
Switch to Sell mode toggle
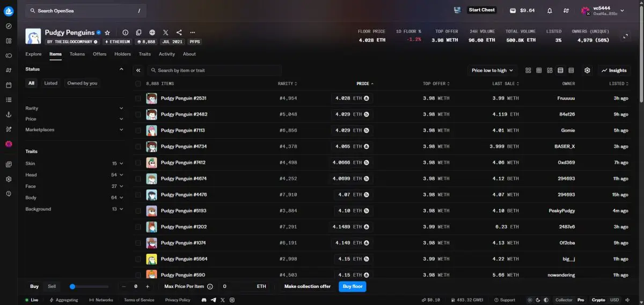point(52,287)
